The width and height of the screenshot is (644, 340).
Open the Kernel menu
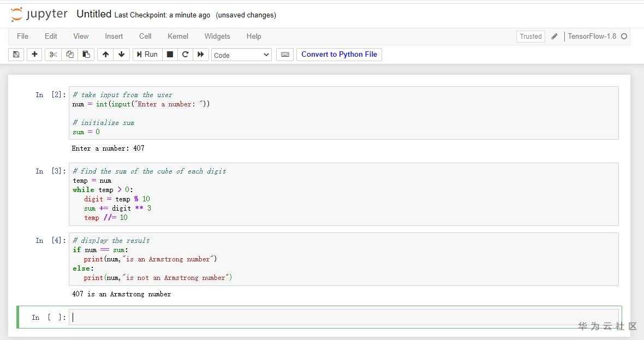[x=178, y=37]
